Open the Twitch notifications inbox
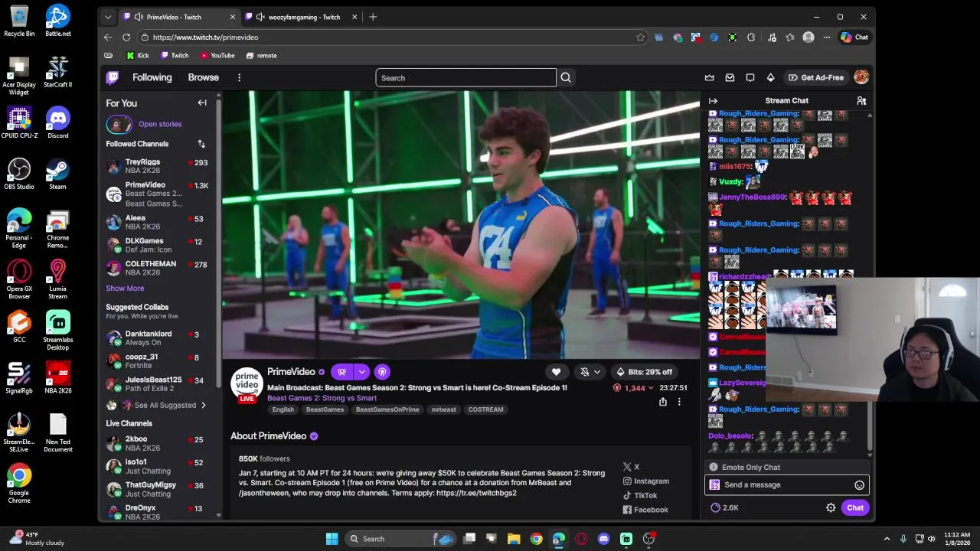The image size is (980, 551). (x=730, y=77)
